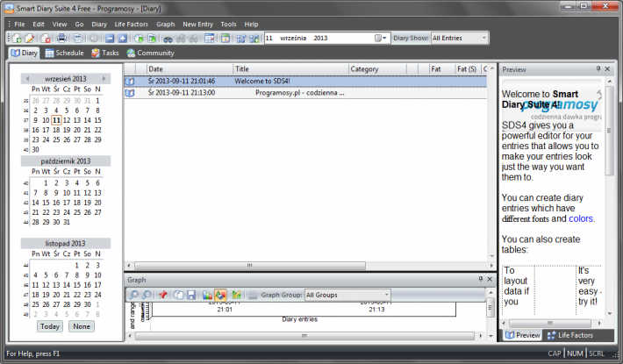The width and height of the screenshot is (623, 364).
Task: Toggle auto-hide pin on Graph panel
Action: coord(481,279)
